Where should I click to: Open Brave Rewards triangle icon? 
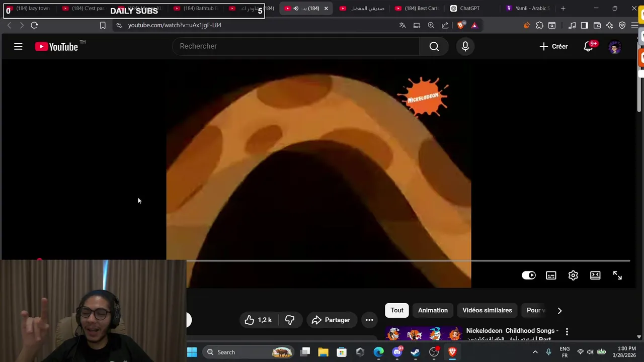click(474, 25)
